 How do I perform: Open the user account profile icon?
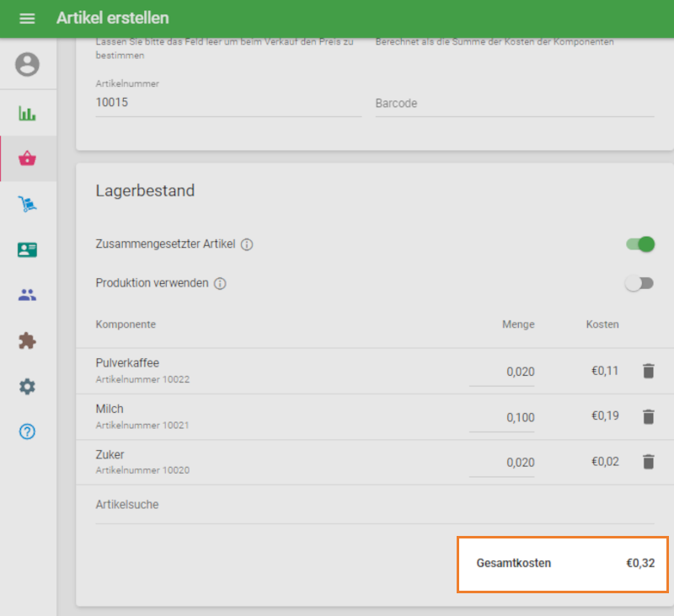click(x=28, y=64)
